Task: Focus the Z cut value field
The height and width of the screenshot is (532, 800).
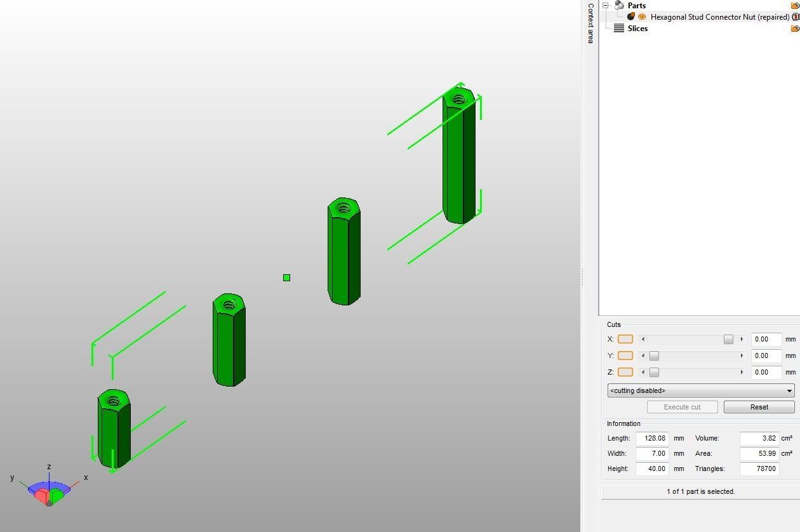Action: (x=766, y=372)
